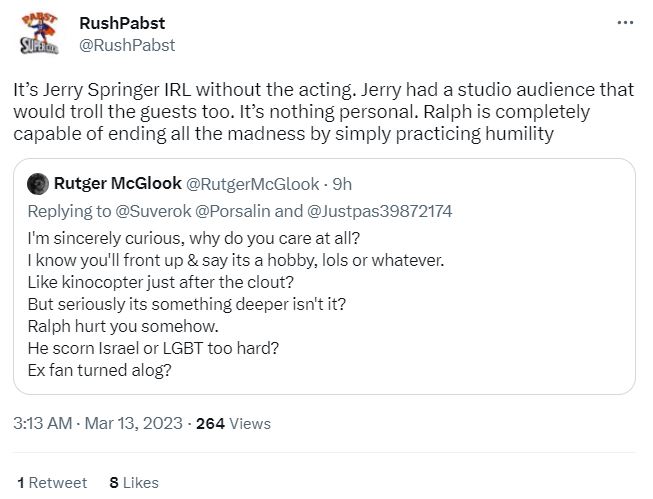Click RushPabst profile avatar
653x499 pixels.
[x=39, y=33]
